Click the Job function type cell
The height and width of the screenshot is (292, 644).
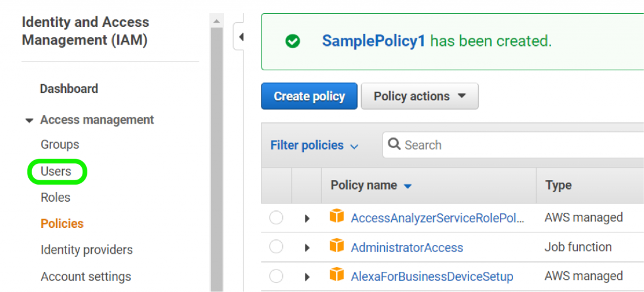tap(578, 247)
